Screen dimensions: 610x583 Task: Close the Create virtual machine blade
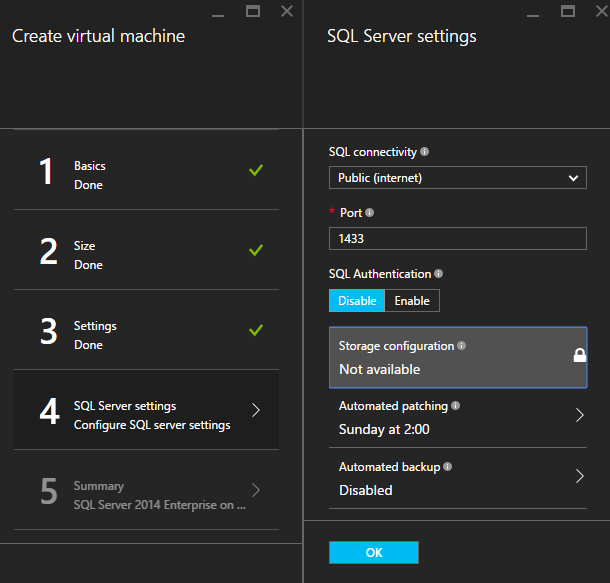pos(287,11)
